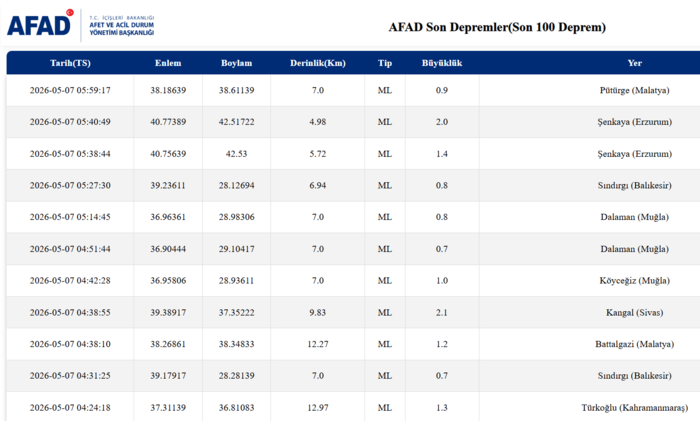Select the date 2026-05-07 04:38:10
The height and width of the screenshot is (421, 700).
70,344
